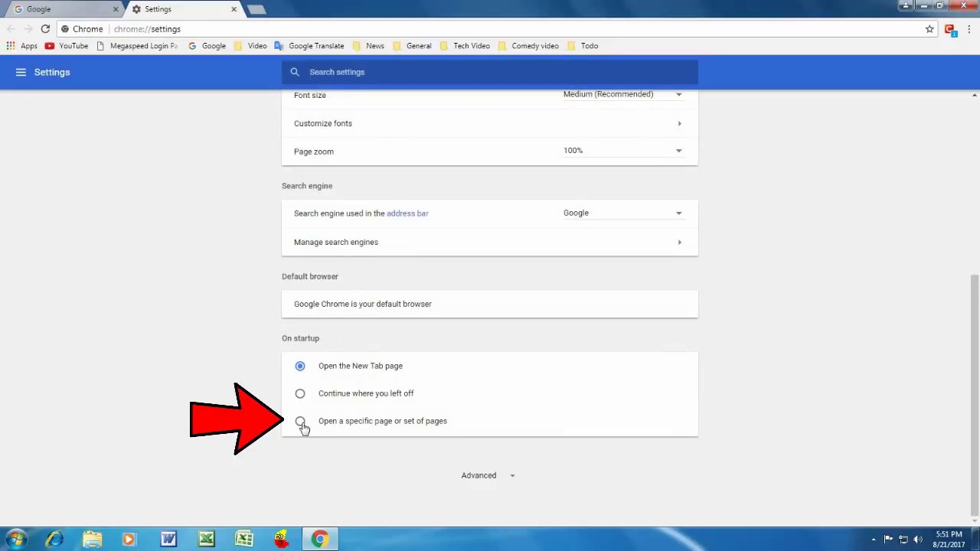Click the 'On startup' section heading
The width and height of the screenshot is (980, 551).
tap(300, 338)
